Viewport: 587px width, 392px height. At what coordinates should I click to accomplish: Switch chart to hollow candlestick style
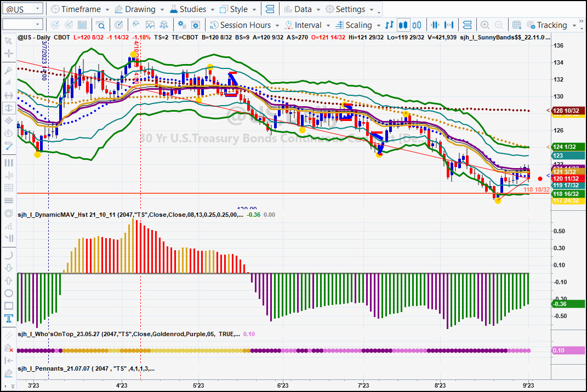coord(417,25)
